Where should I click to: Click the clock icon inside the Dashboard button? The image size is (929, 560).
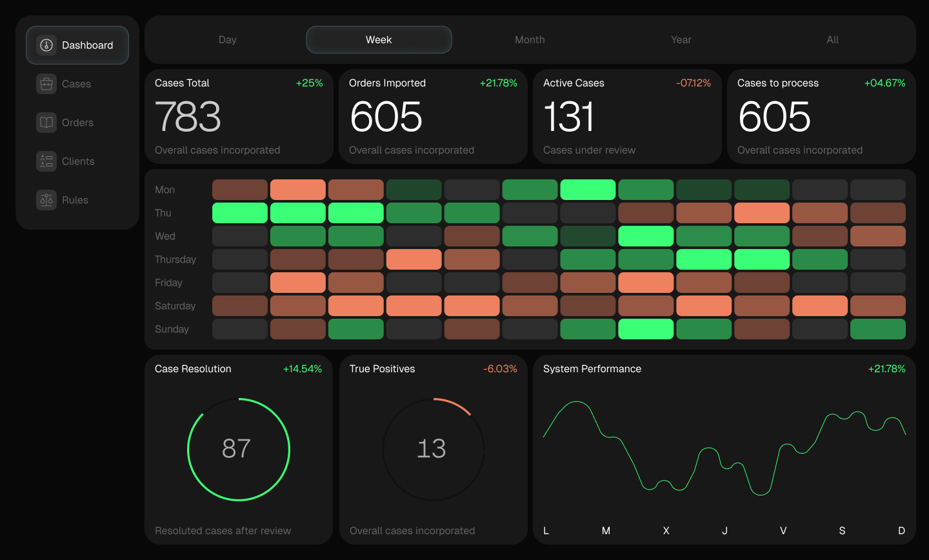coord(46,45)
